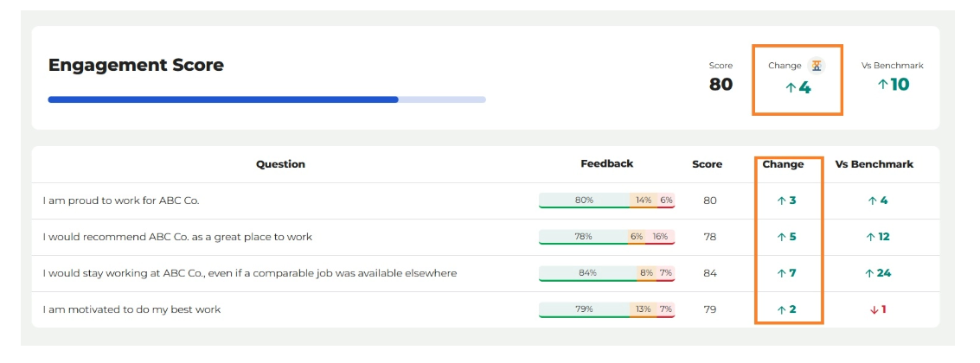
Task: Click the 16% unfavorable red feedback segment
Action: [660, 236]
